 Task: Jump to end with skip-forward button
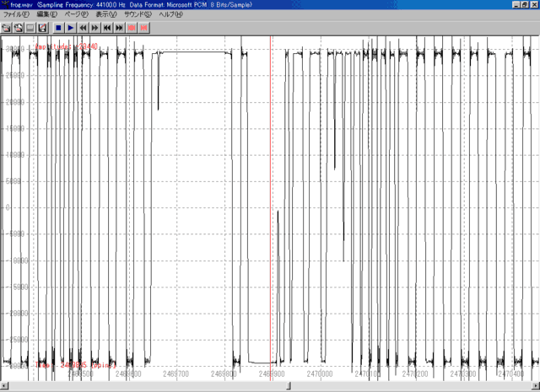click(119, 28)
